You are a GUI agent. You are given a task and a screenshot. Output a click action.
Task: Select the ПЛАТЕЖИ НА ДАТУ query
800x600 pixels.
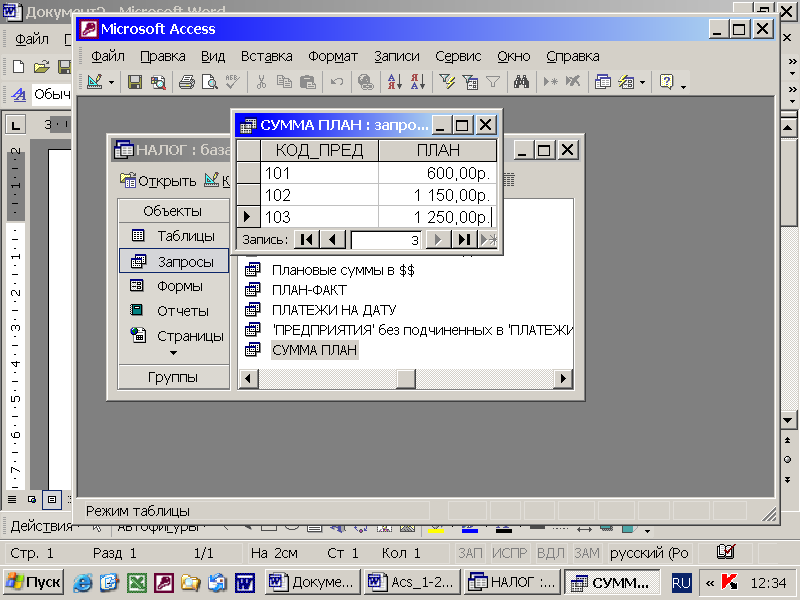(x=334, y=310)
